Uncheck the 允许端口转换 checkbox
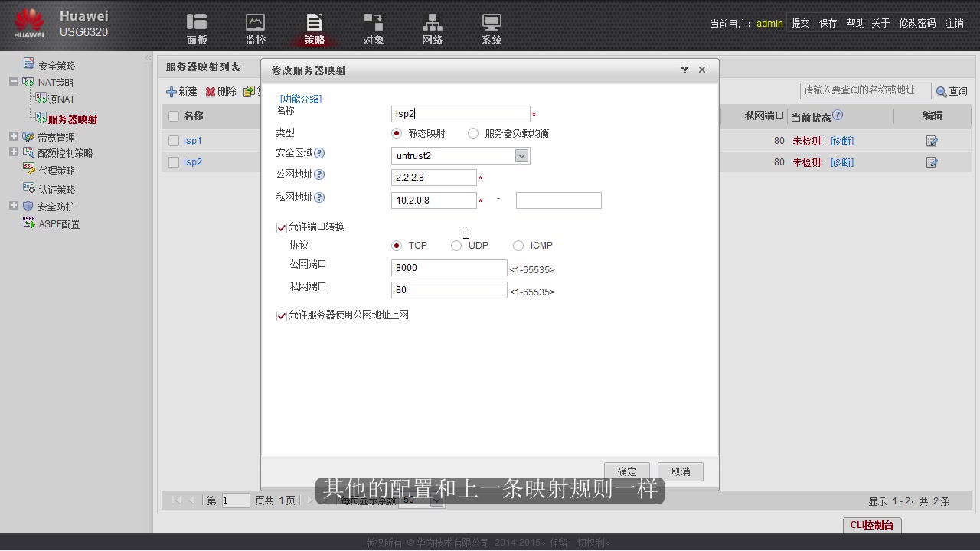 (281, 227)
